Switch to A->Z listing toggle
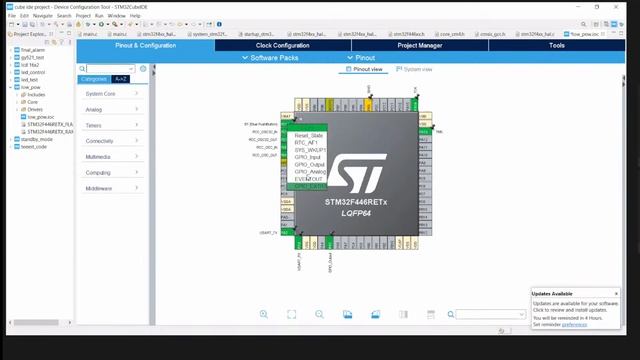The height and width of the screenshot is (360, 640). (x=120, y=79)
